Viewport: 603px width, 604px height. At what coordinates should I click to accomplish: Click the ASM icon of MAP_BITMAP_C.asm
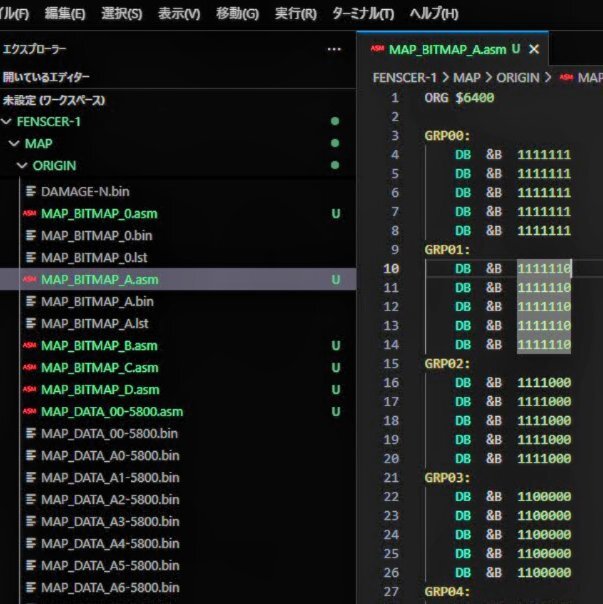coord(30,367)
